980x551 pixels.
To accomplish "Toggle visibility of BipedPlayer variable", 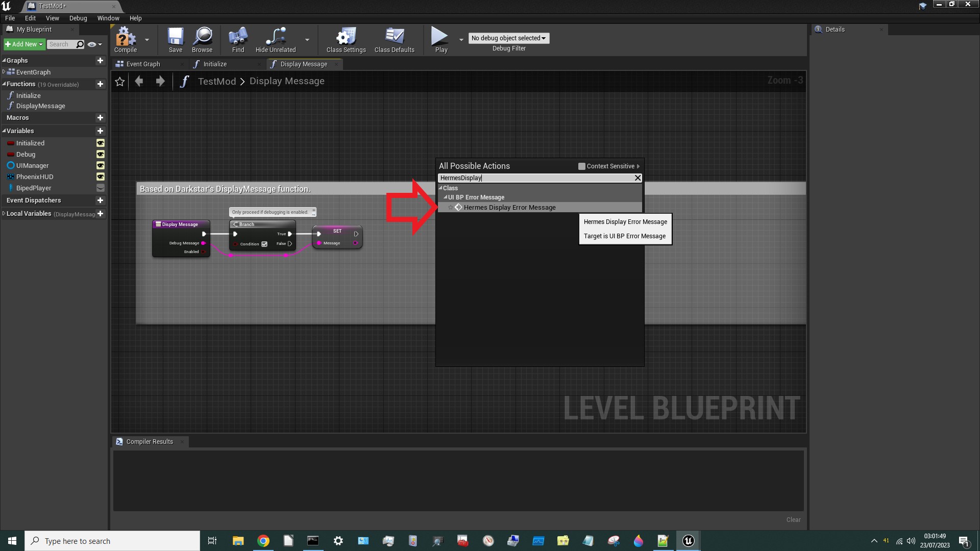I will [x=101, y=188].
